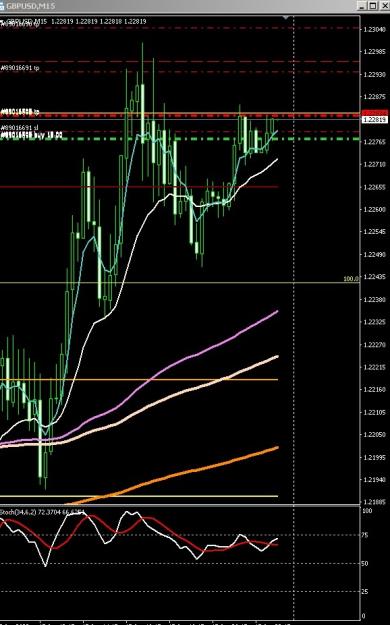The image size is (390, 625).
Task: Click the 1.21995 price scale label
Action: [x=374, y=457]
